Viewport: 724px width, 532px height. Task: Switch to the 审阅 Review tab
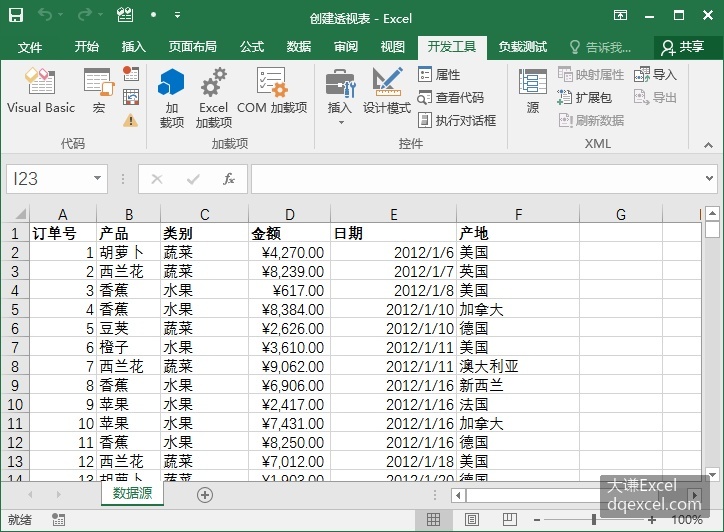[x=346, y=47]
